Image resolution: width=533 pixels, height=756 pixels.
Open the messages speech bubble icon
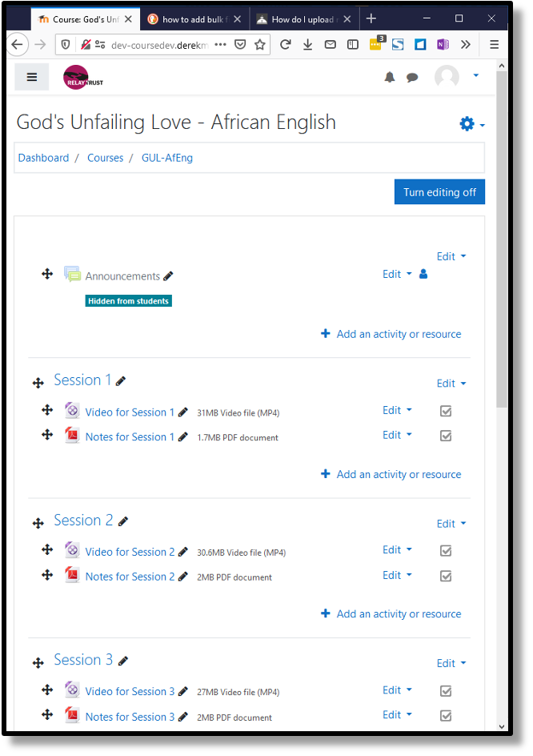[x=412, y=77]
